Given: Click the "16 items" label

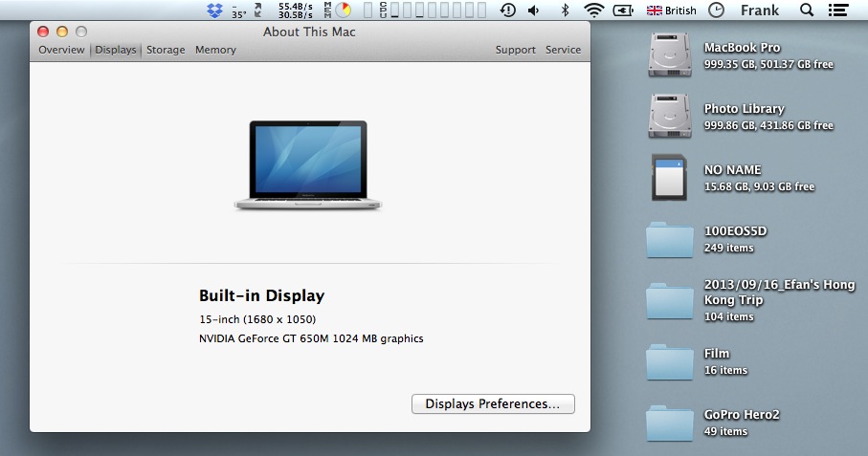Looking at the screenshot, I should tap(725, 370).
